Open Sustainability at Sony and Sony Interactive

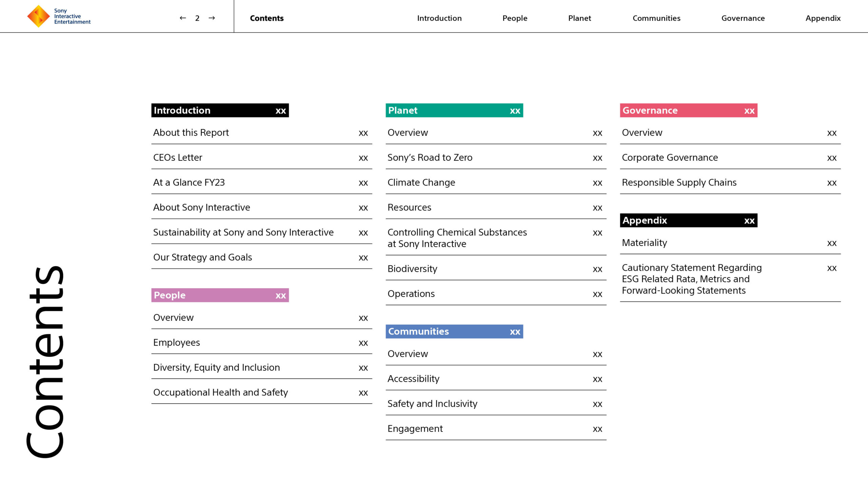(261, 232)
